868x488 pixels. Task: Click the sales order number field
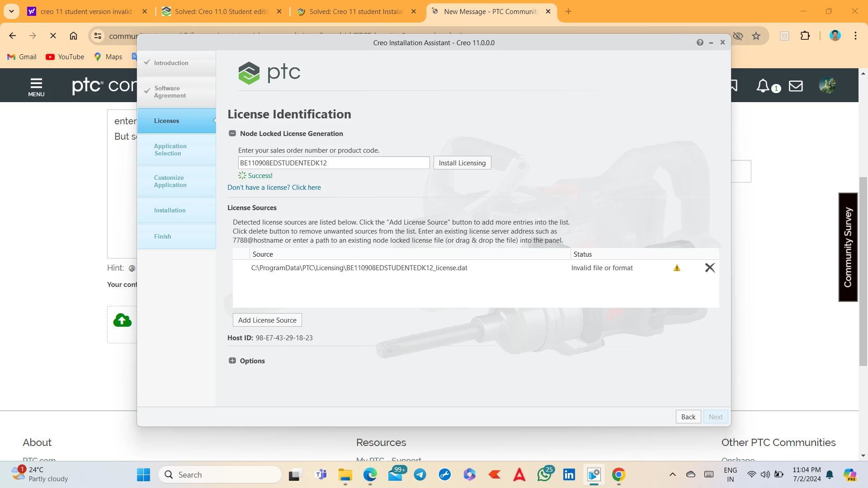(334, 163)
